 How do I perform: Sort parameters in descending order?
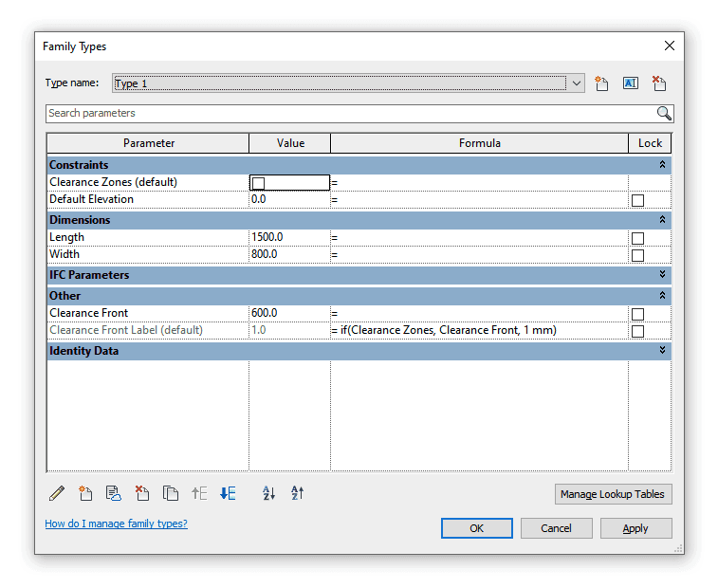click(x=297, y=493)
